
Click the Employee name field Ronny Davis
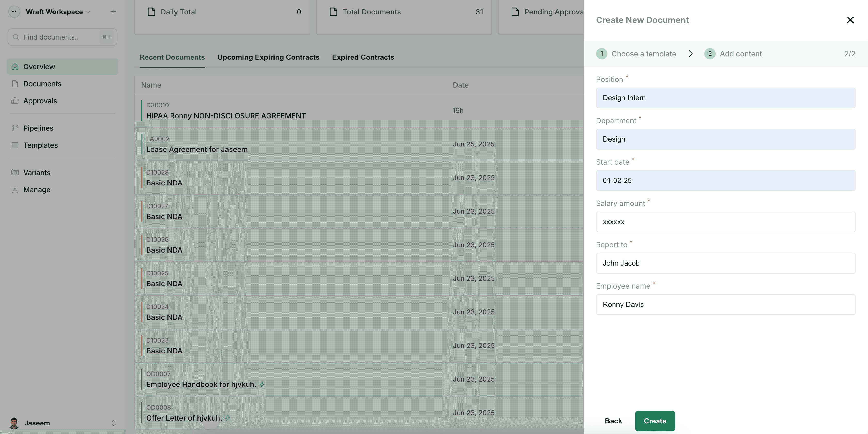click(726, 305)
